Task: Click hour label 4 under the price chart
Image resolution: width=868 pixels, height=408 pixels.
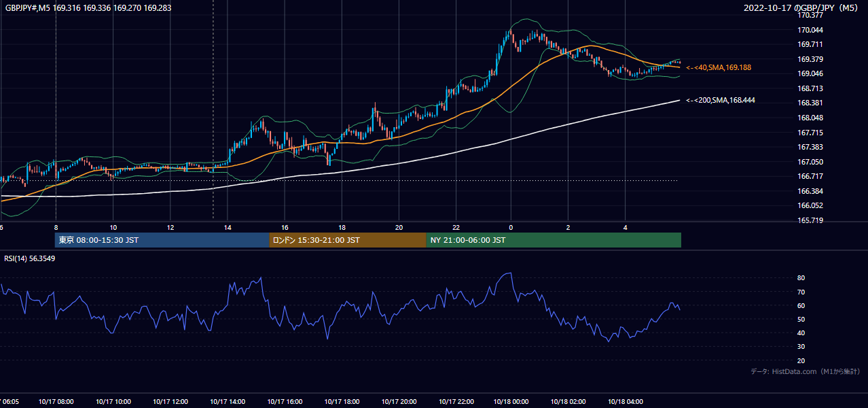Action: (626, 228)
